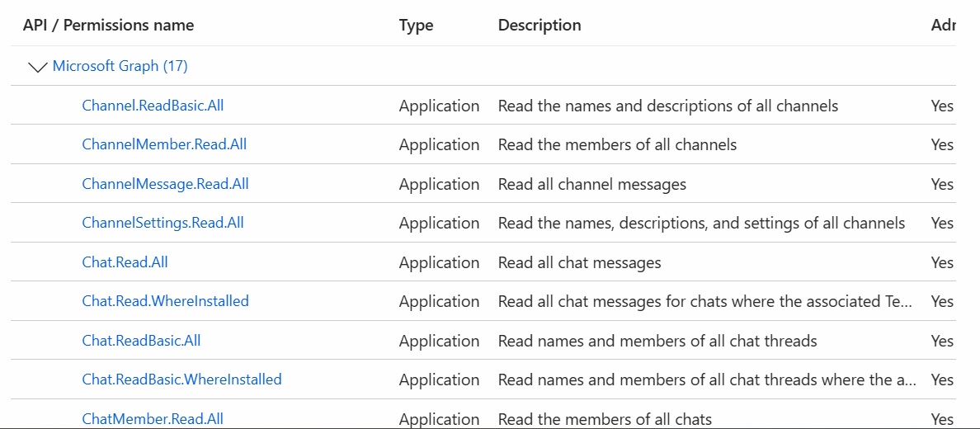Click the Type column header
This screenshot has height=429, width=980.
pos(417,25)
